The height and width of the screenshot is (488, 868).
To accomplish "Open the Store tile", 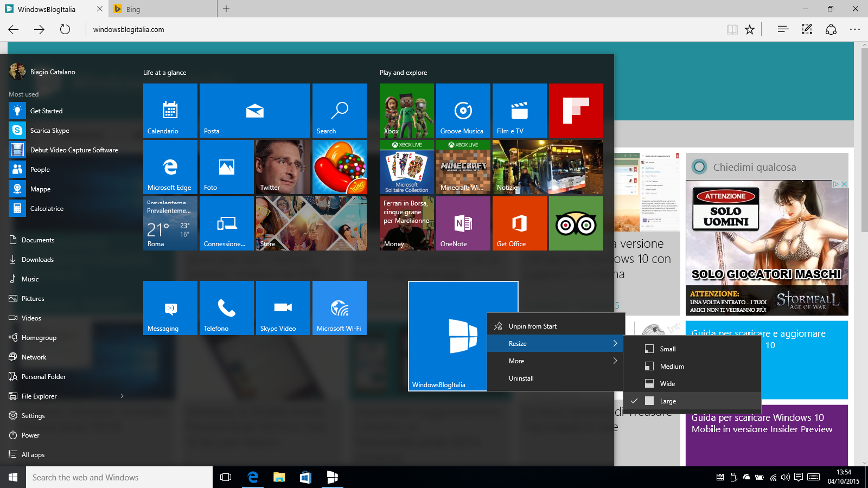I will click(x=311, y=223).
